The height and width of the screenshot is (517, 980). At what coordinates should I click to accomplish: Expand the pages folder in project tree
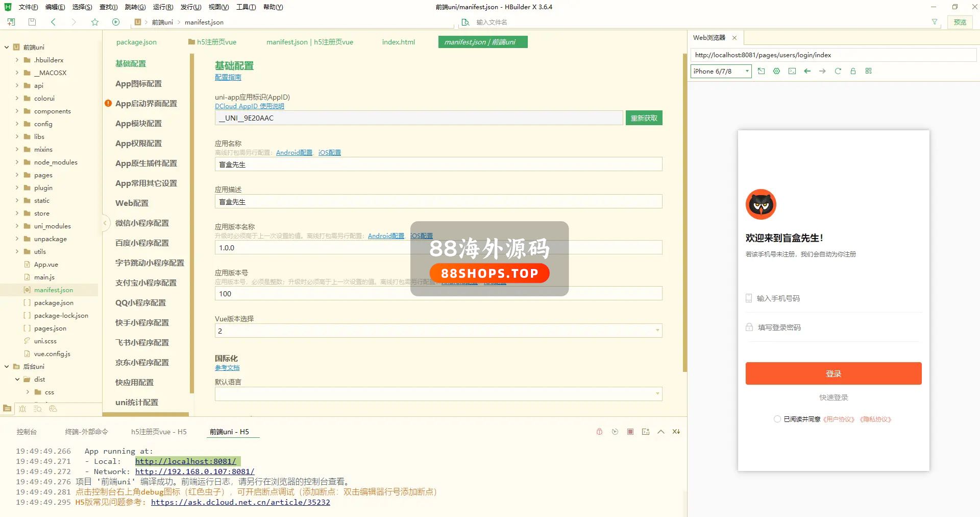[17, 175]
